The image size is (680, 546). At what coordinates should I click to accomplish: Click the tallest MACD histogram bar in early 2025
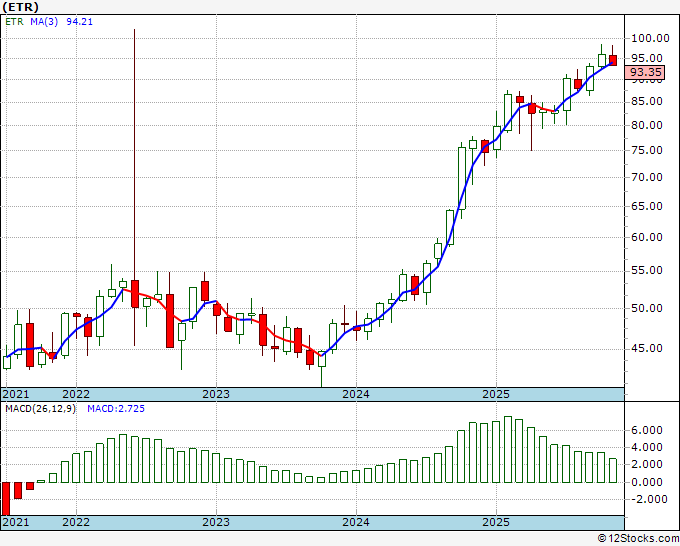click(x=507, y=450)
